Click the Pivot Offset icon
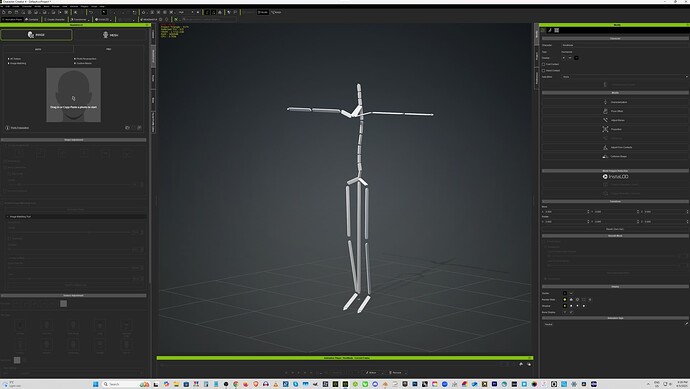The height and width of the screenshot is (389, 690). coord(605,111)
